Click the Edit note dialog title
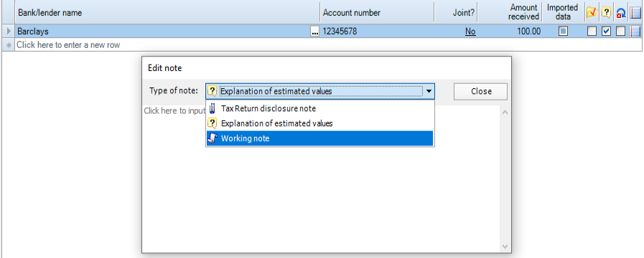The height and width of the screenshot is (258, 644). click(164, 68)
